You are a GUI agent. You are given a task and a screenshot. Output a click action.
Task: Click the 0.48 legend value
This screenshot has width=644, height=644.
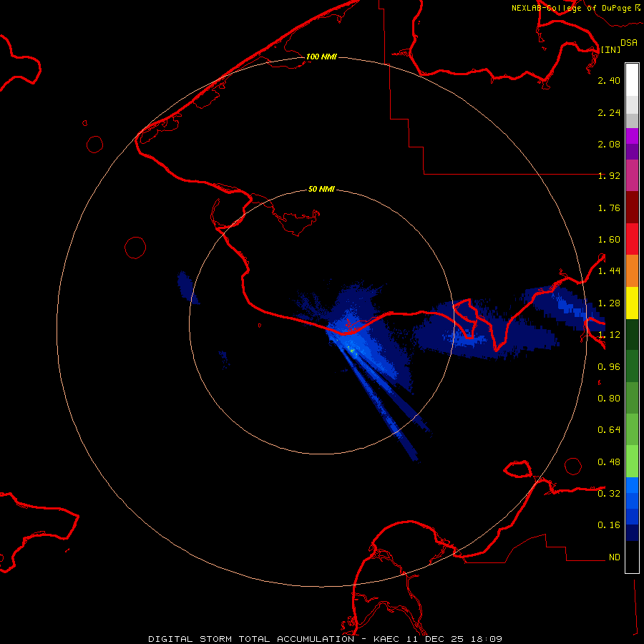609,462
